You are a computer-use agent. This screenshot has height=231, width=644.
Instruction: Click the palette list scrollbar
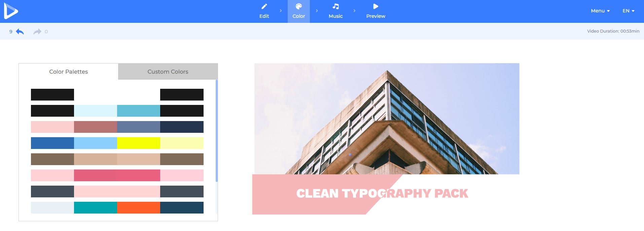(x=216, y=131)
